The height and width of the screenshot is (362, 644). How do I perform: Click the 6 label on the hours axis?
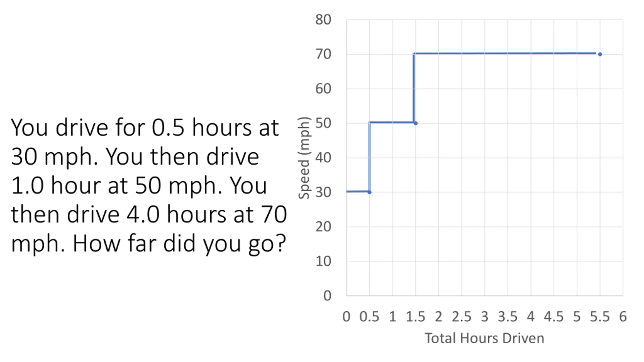[623, 316]
